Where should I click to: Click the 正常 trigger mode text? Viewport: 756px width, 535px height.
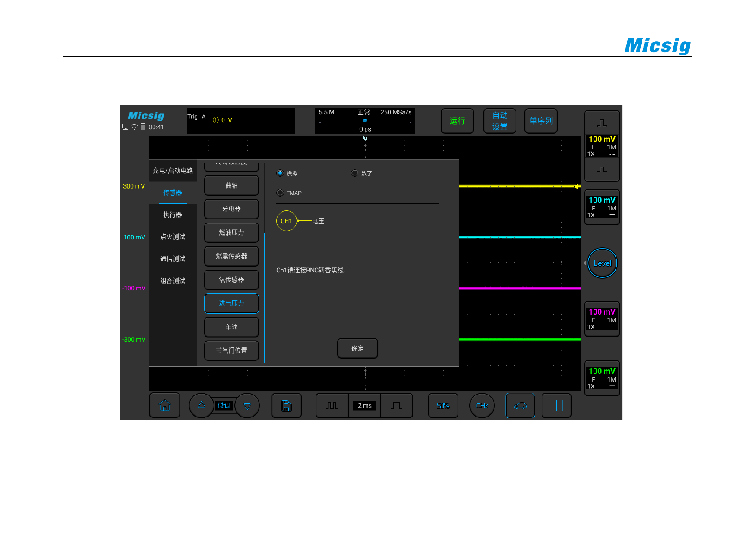[364, 112]
